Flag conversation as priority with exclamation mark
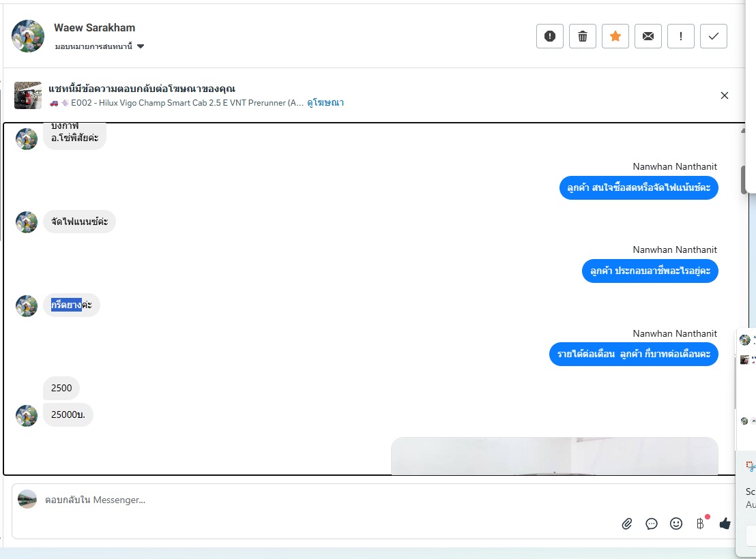Screen dimensions: 756x559 pos(681,36)
